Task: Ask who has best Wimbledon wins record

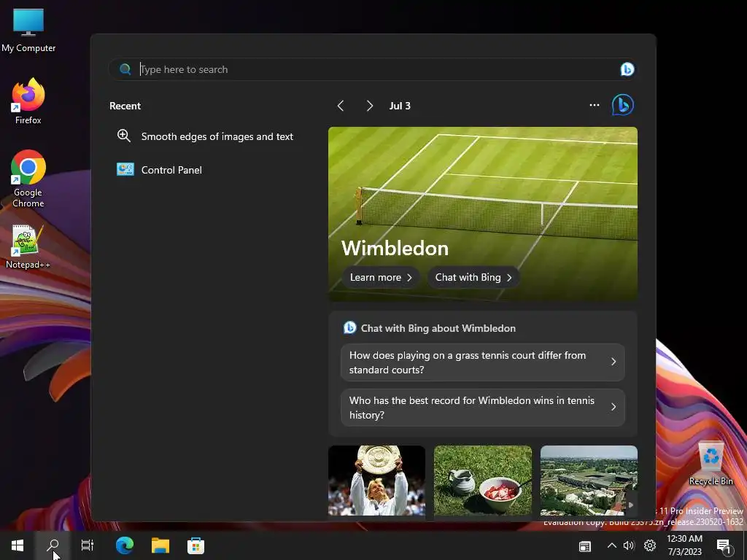Action: coord(483,408)
